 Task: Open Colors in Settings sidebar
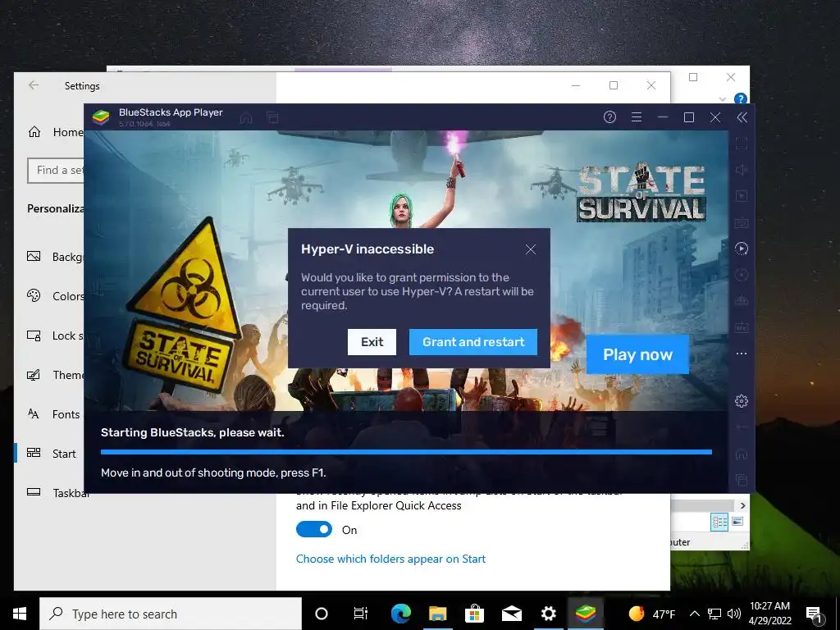point(56,295)
